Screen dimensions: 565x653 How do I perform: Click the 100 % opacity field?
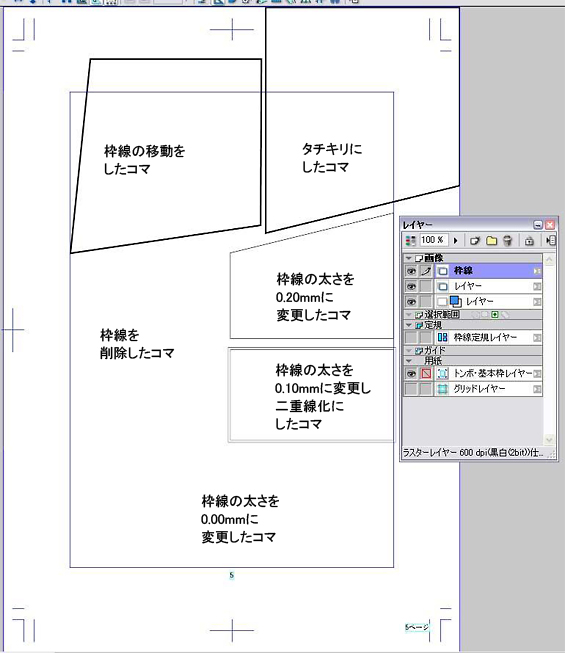point(433,240)
